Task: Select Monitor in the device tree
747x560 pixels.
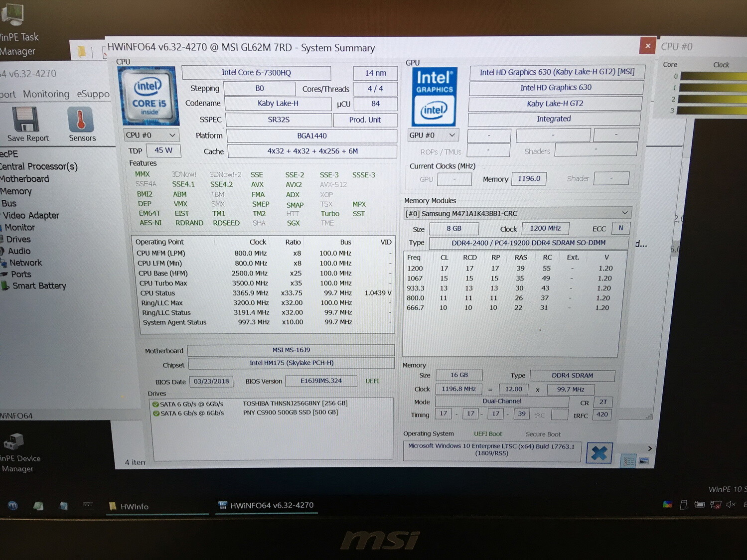Action: pos(19,227)
